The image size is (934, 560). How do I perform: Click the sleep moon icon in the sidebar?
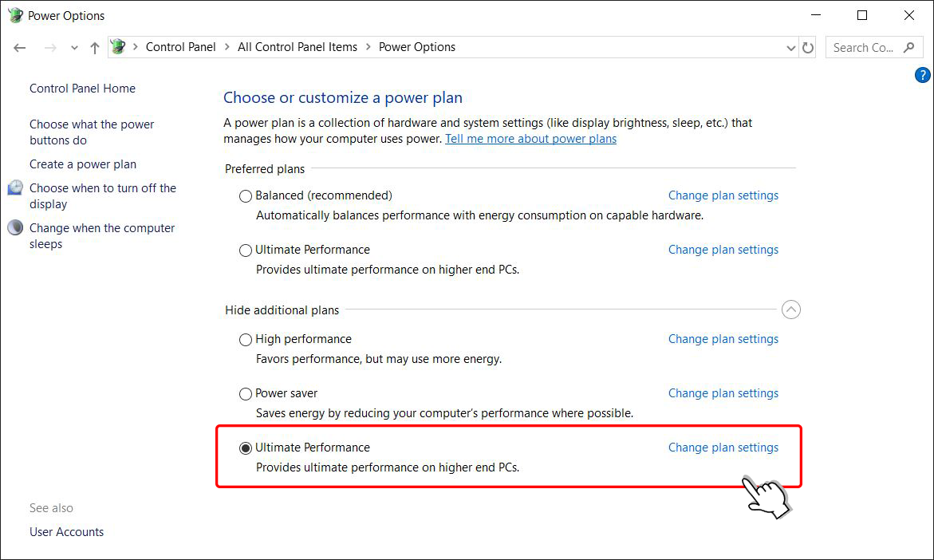pos(15,227)
